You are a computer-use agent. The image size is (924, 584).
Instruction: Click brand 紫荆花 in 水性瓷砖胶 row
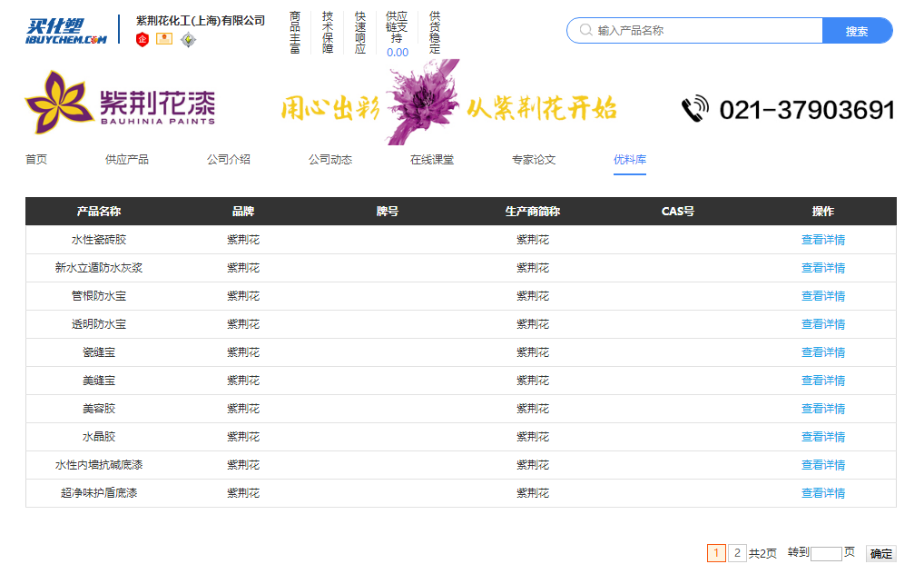(243, 240)
